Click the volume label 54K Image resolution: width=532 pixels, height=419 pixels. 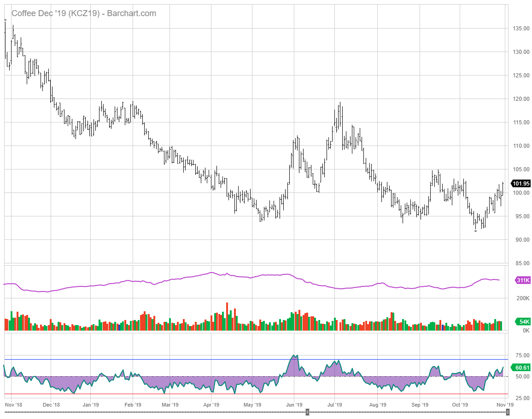click(522, 322)
